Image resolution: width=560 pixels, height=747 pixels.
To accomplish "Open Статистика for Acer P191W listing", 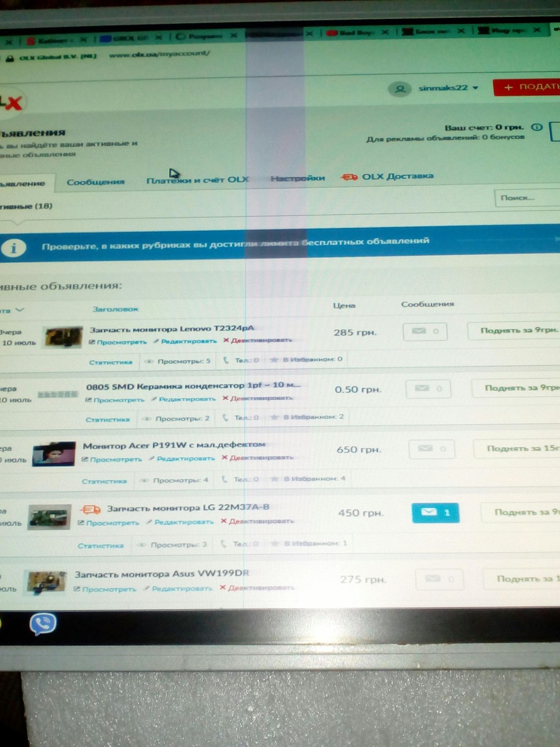I will click(x=104, y=481).
